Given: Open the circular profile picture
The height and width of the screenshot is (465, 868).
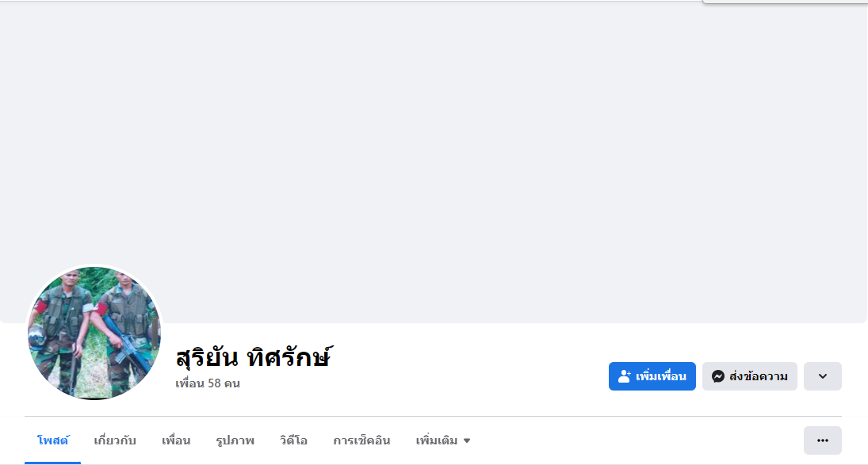Looking at the screenshot, I should point(94,333).
